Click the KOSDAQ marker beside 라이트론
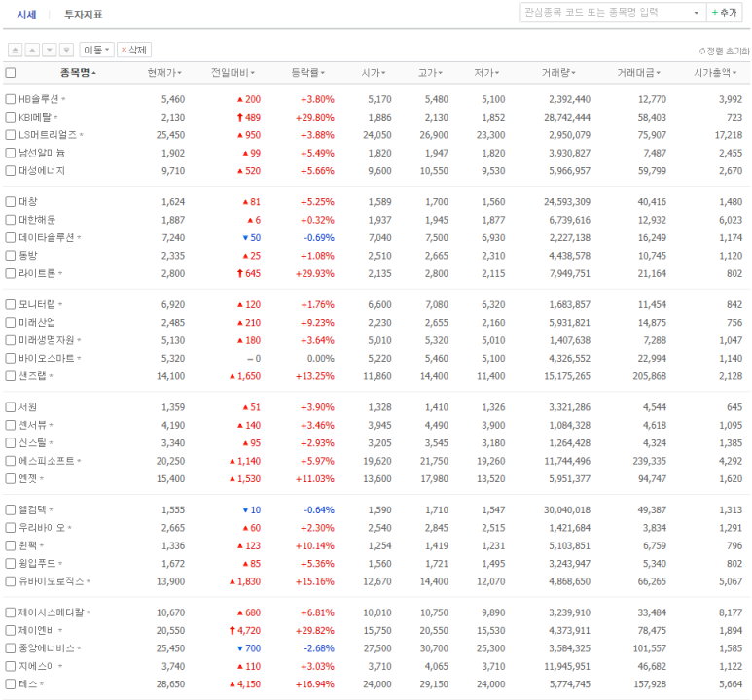This screenshot has width=752, height=700. tap(60, 273)
